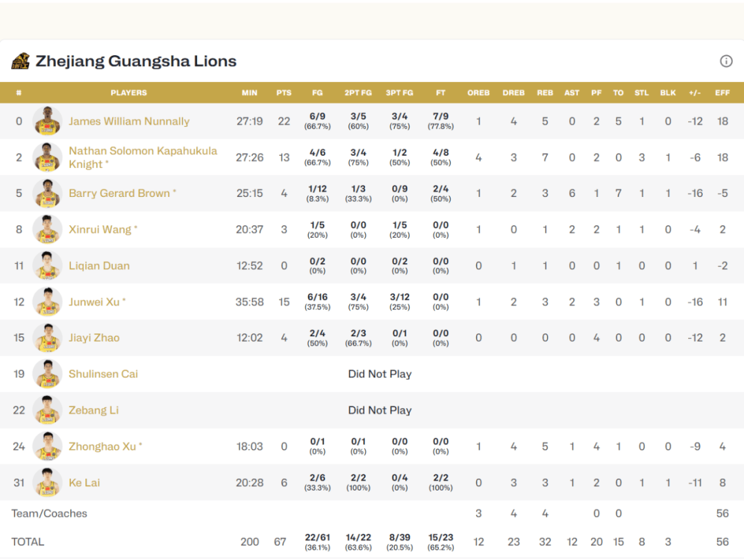The height and width of the screenshot is (560, 744).
Task: Go to Liqian Duan's player page
Action: (99, 266)
